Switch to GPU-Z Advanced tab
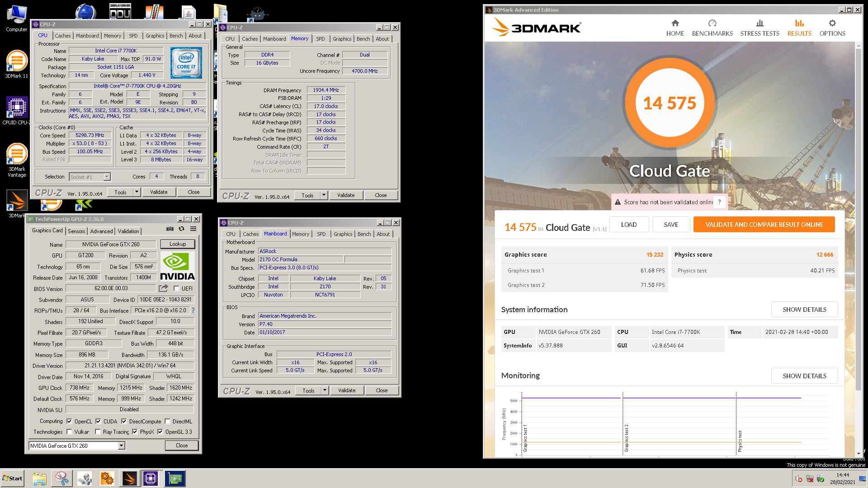The width and height of the screenshot is (868, 488). coord(101,231)
